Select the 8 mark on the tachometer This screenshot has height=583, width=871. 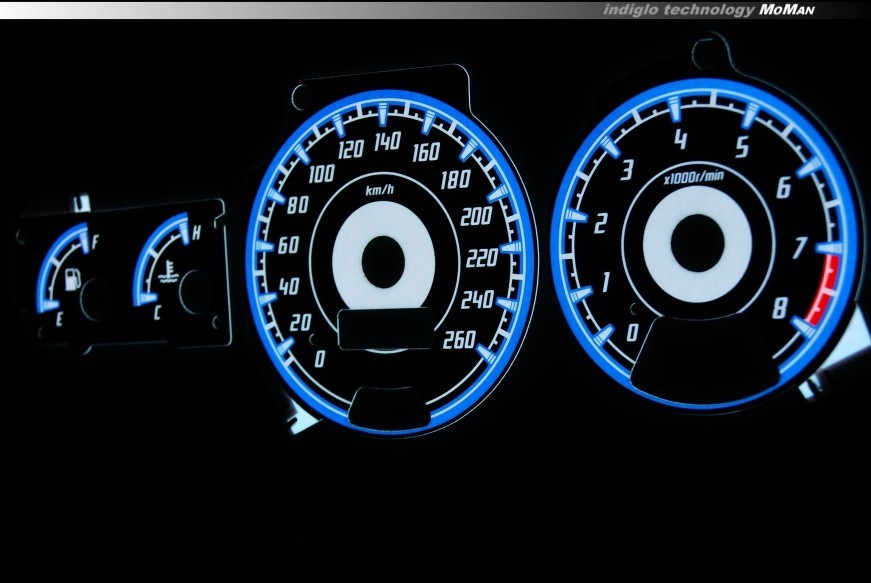tap(779, 308)
